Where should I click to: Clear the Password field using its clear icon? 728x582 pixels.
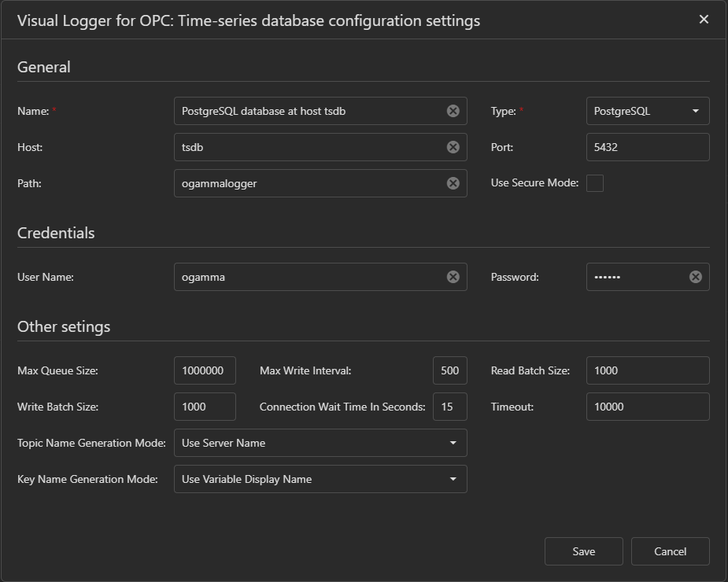695,277
